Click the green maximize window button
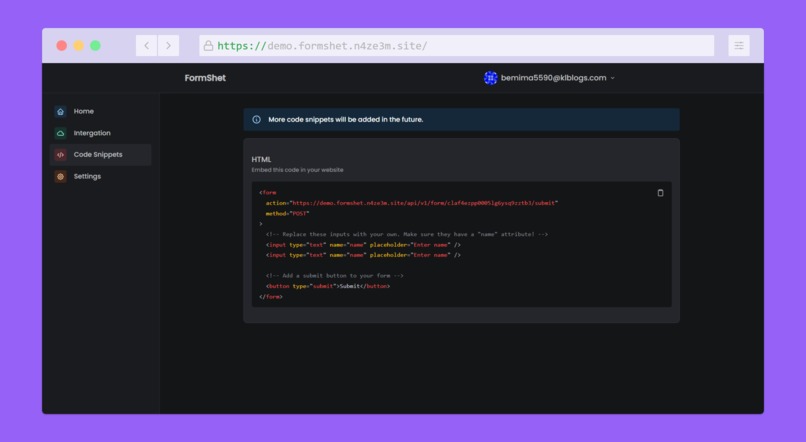This screenshot has width=806, height=442. pos(96,46)
